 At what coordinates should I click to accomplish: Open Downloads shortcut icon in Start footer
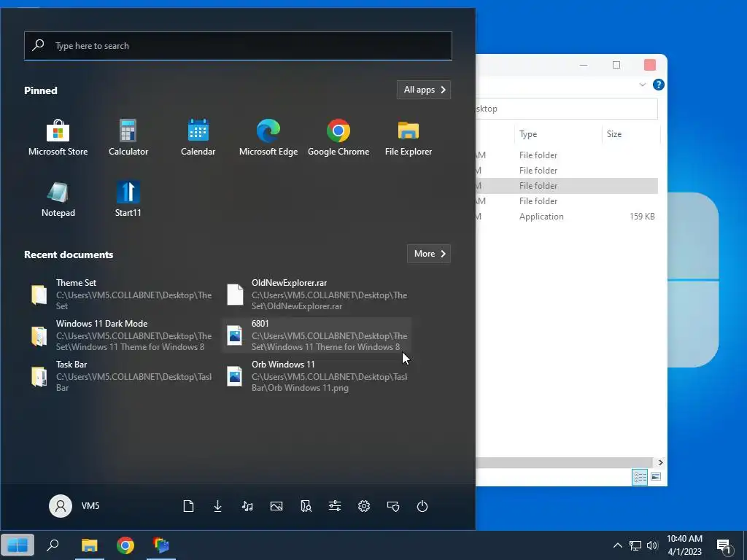coord(217,506)
